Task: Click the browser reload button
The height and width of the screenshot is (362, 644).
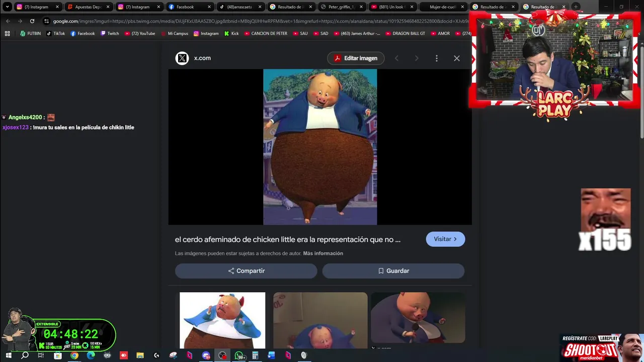Action: [x=32, y=21]
